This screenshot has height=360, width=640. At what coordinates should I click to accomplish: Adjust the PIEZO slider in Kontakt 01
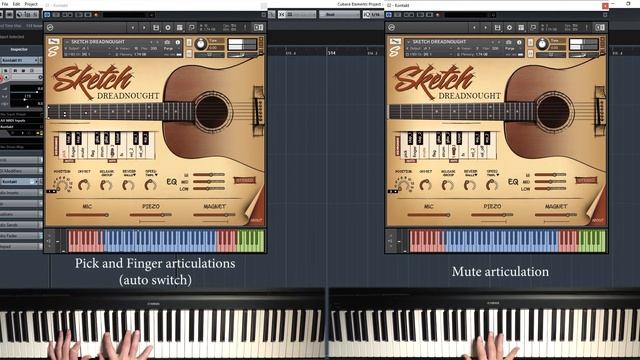(151, 215)
